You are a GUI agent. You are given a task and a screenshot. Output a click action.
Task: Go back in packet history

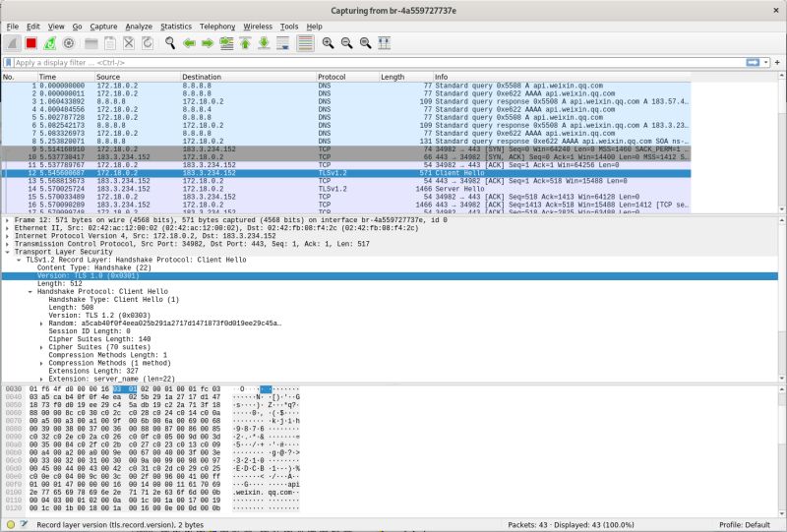[189, 43]
